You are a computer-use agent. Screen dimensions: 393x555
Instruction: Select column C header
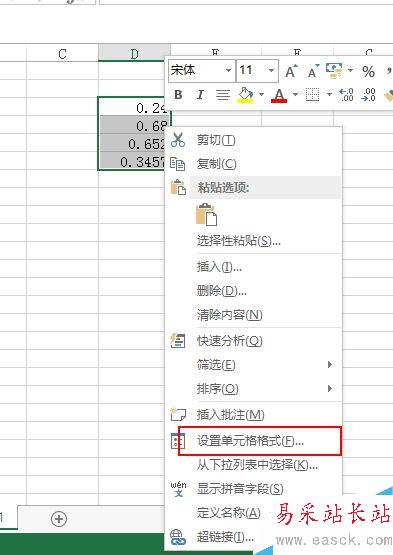[x=62, y=54]
